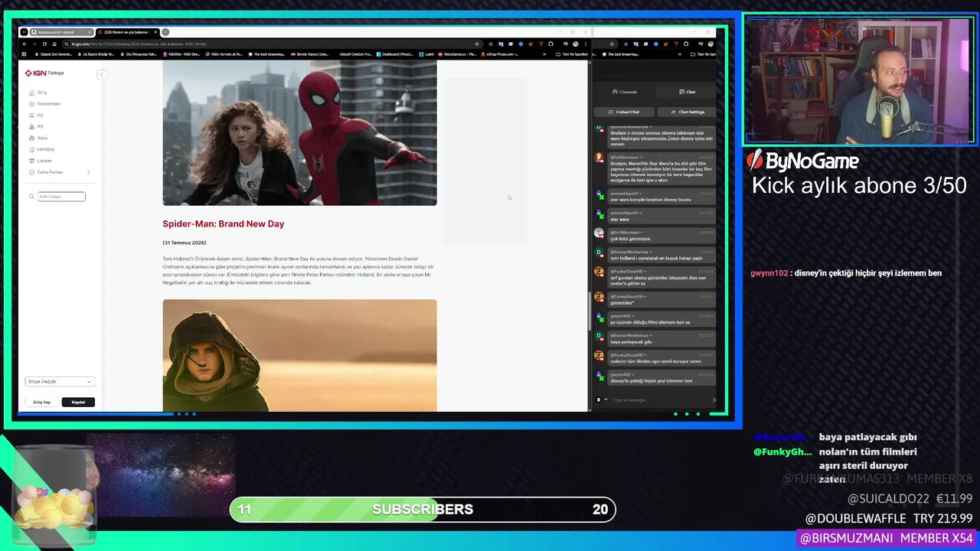Image resolution: width=980 pixels, height=551 pixels.
Task: Open The best streaming bookmark in IGN window
Action: (x=266, y=54)
